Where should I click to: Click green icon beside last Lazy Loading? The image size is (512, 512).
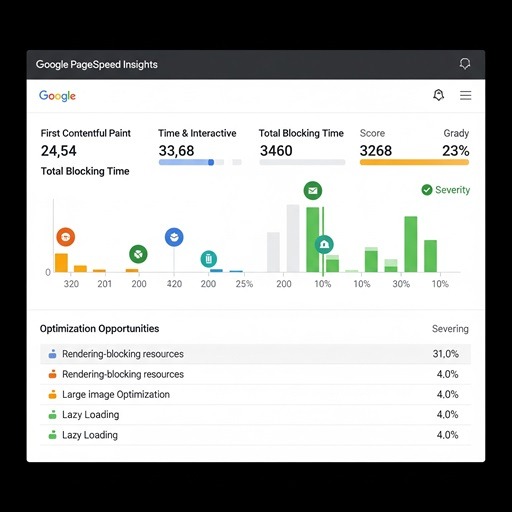click(x=52, y=435)
